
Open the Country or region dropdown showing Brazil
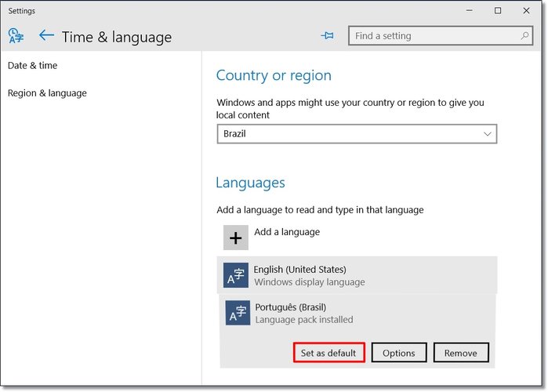coord(357,134)
